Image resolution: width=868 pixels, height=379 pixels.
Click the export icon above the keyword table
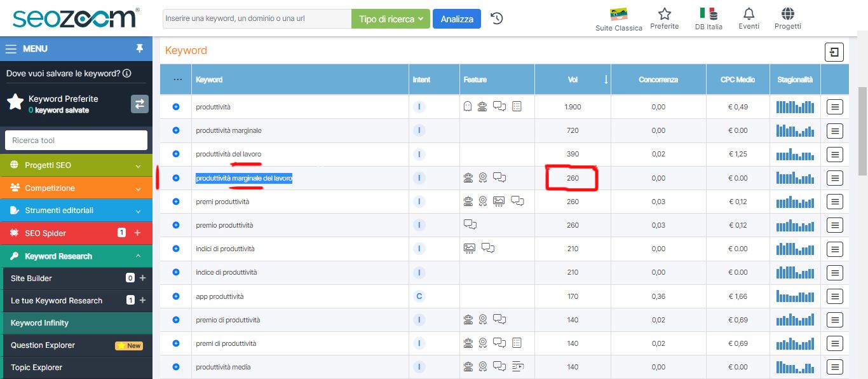[833, 51]
